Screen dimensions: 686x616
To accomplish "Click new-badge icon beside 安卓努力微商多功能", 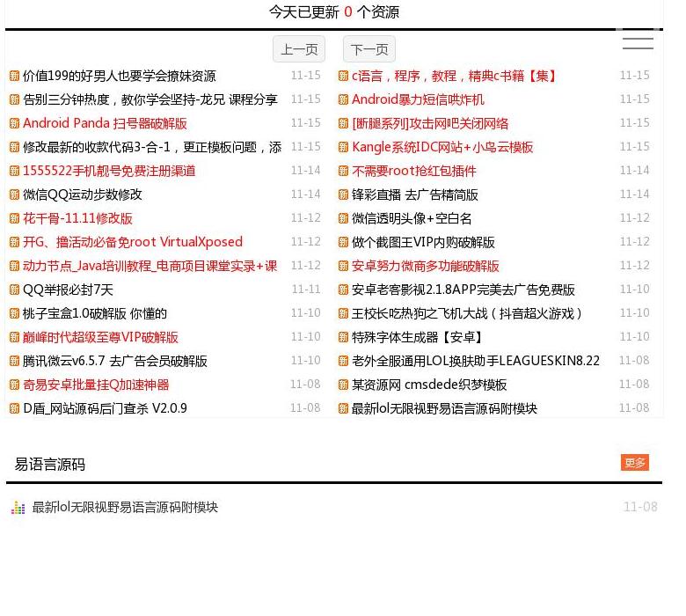I will tap(343, 266).
